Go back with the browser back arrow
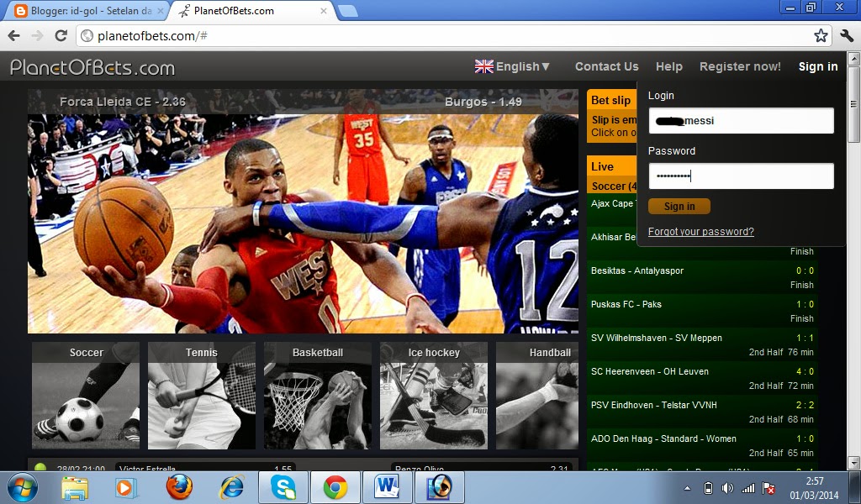Screen dimensions: 861x504 tap(13, 35)
